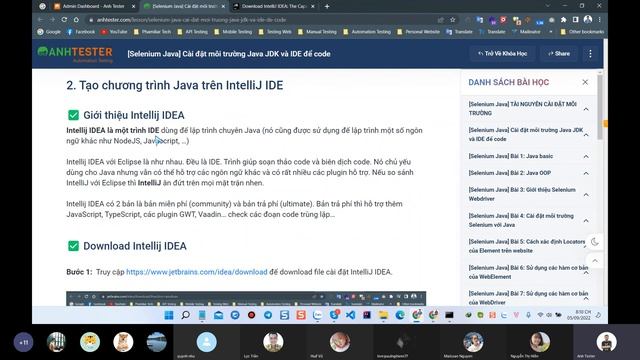Viewport: 640px width, 360px height.
Task: Open the notifications bell in taskbar
Action: [x=598, y=315]
